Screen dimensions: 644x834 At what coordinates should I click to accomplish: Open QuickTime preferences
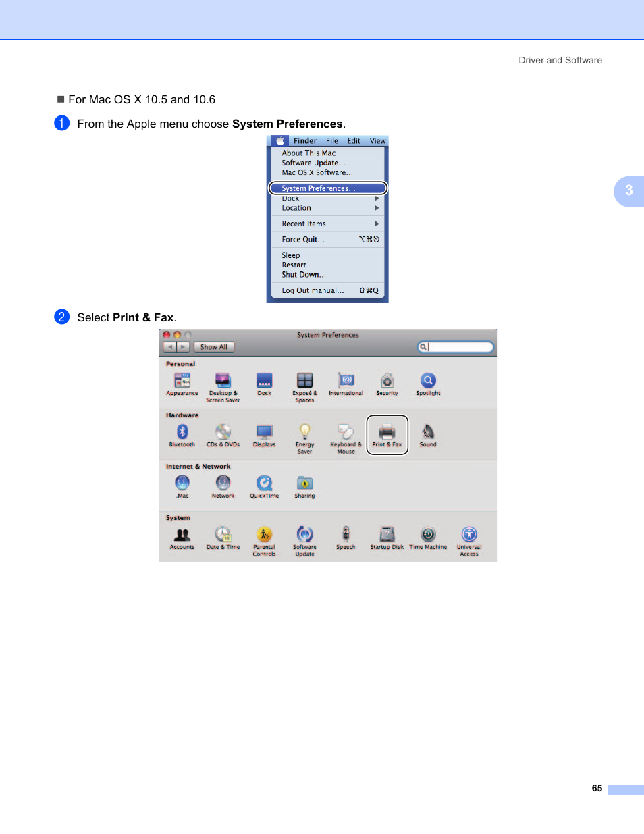point(264,487)
